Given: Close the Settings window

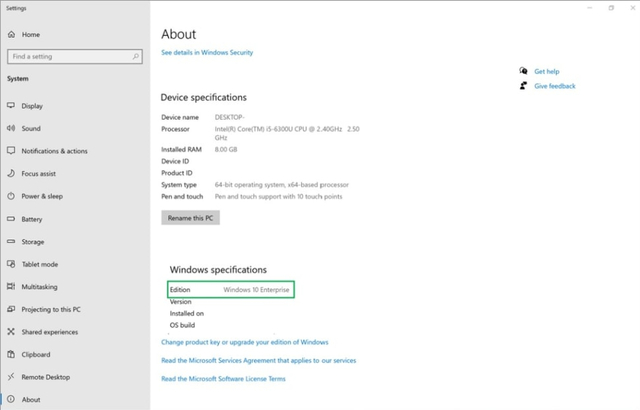Looking at the screenshot, I should click(x=632, y=8).
